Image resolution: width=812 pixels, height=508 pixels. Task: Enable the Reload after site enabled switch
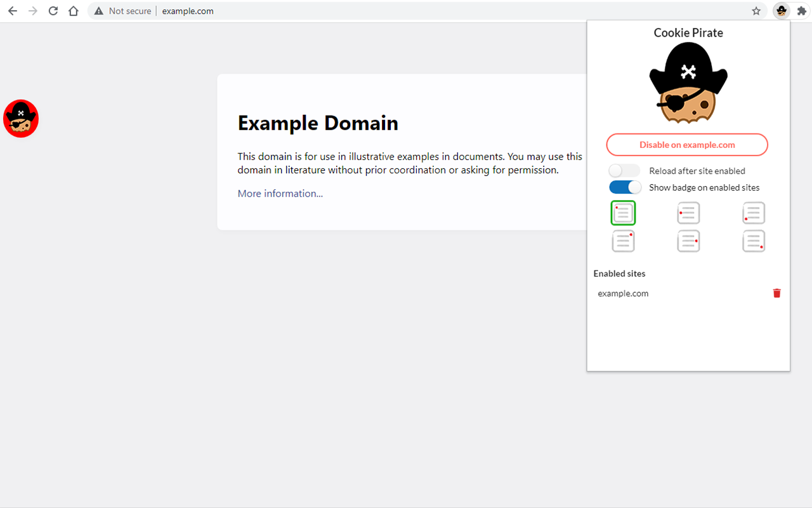click(624, 171)
